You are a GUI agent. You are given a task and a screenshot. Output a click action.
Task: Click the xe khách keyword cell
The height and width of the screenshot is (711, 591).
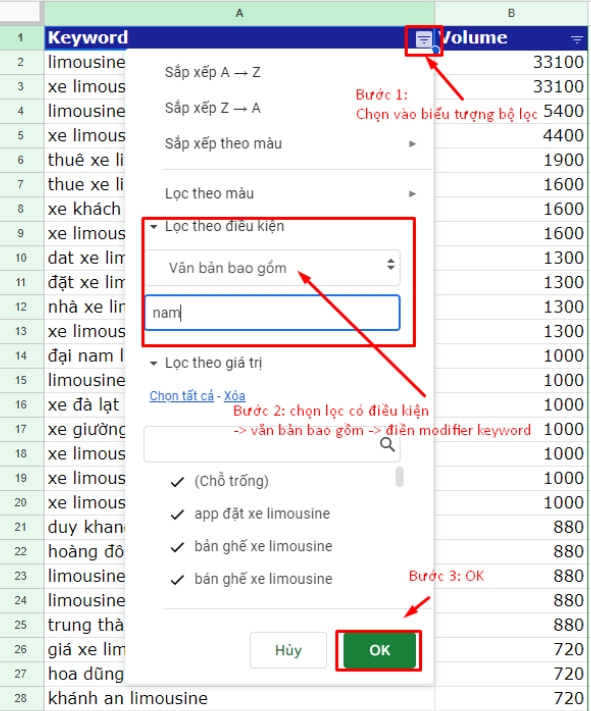click(x=85, y=209)
